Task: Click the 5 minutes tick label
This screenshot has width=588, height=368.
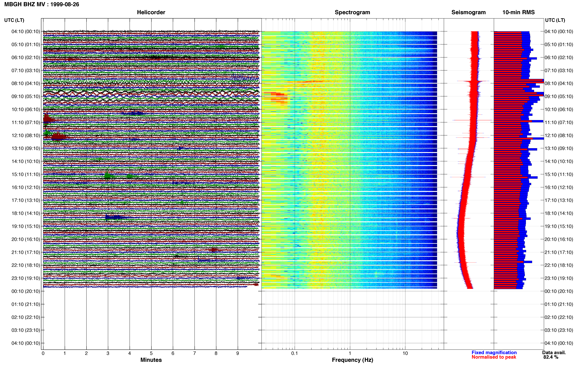Action: (x=151, y=353)
